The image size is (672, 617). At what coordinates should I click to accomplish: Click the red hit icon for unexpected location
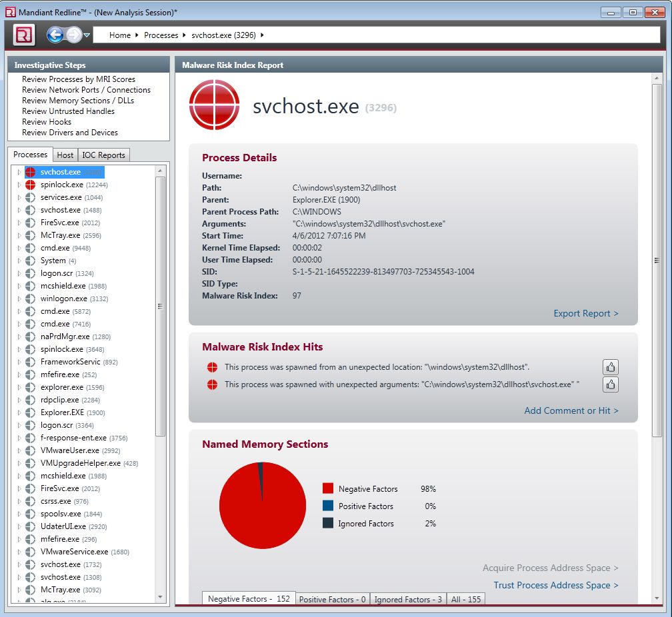[212, 367]
